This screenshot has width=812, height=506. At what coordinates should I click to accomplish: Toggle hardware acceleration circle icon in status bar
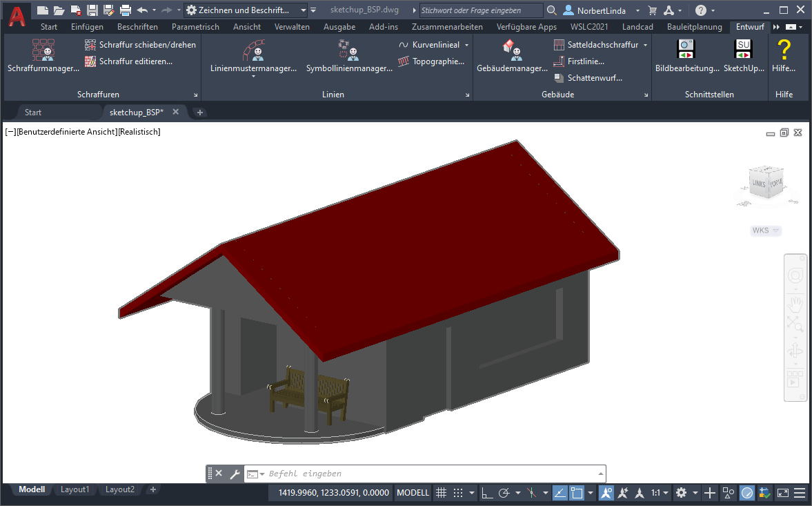pyautogui.click(x=747, y=493)
